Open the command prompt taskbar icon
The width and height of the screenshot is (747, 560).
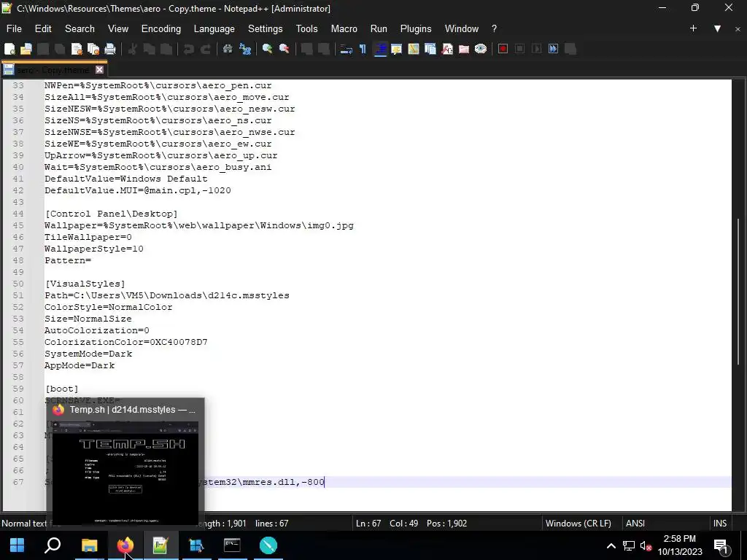232,545
